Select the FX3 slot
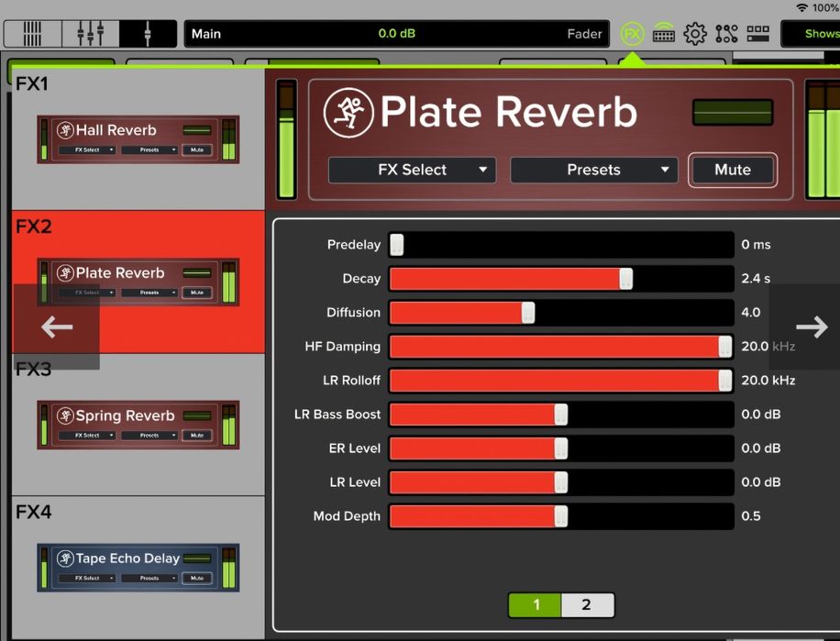840x641 pixels. coord(138,425)
